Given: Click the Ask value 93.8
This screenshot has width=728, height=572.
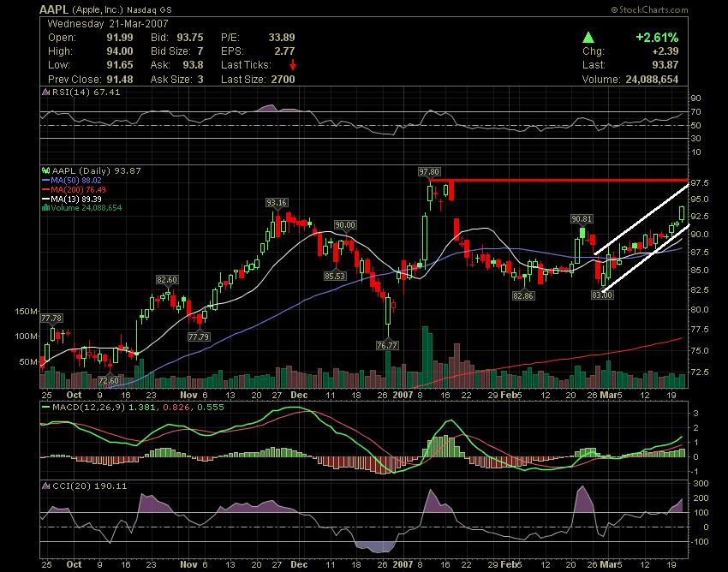Looking at the screenshot, I should [193, 65].
